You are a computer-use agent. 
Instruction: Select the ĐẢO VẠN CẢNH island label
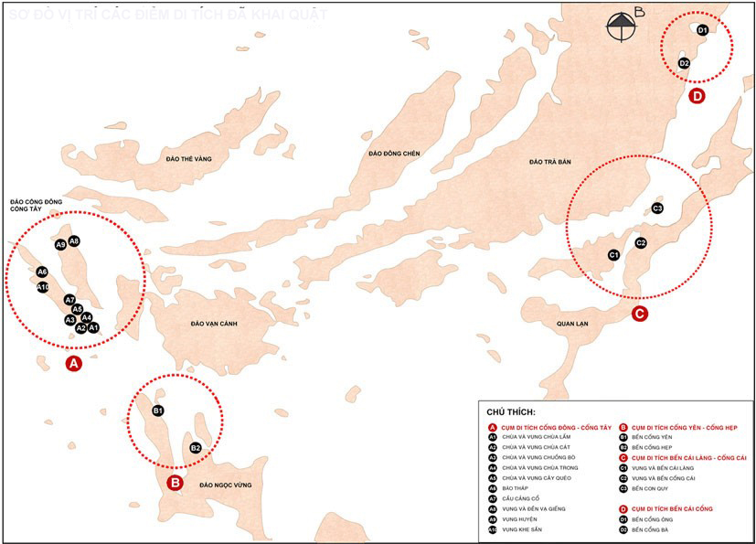(214, 325)
